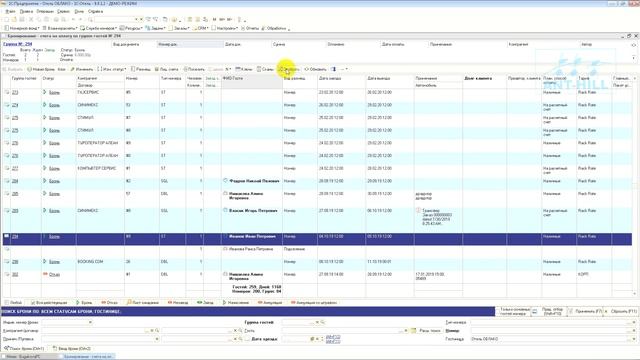Expand the Настройки dropdown menu

225,28
